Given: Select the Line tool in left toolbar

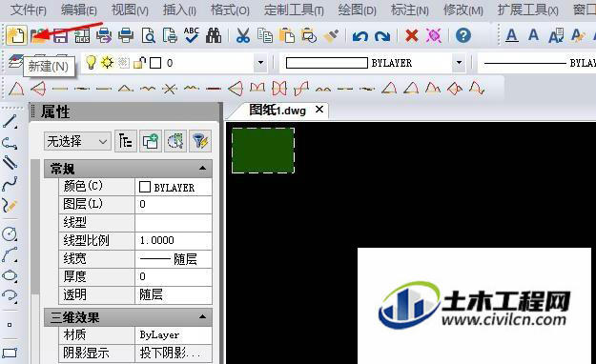Looking at the screenshot, I should [x=10, y=122].
